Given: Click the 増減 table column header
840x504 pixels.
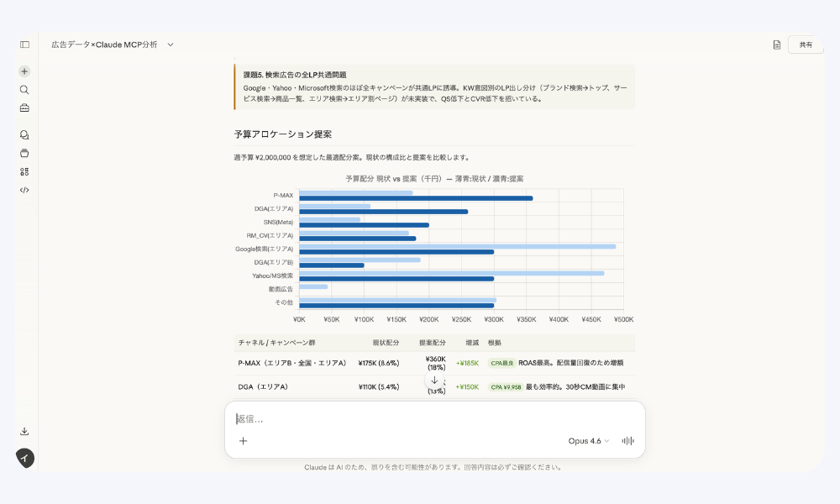Looking at the screenshot, I should tap(471, 343).
